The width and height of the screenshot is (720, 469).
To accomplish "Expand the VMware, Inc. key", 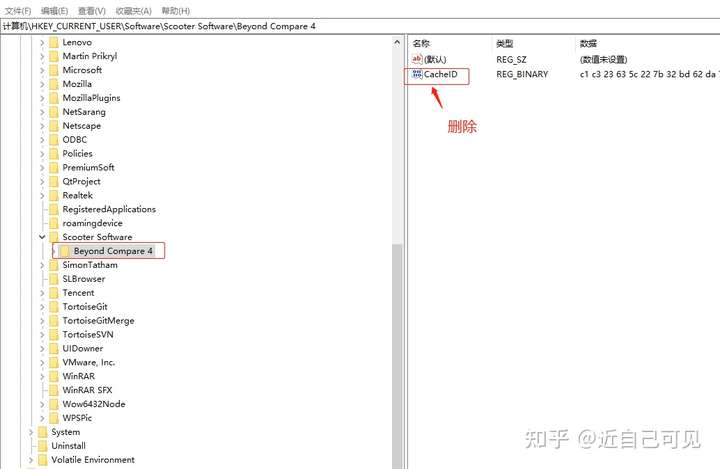I will (42, 362).
